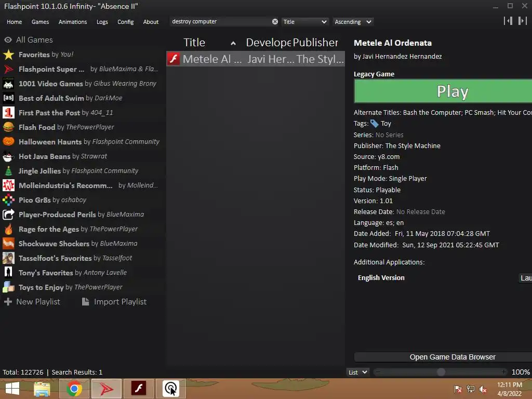
Task: Select the Halloween Haunts pumpkin icon
Action: pos(8,142)
